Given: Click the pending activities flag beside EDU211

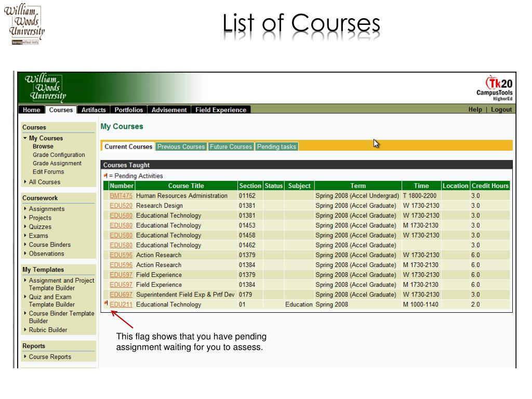Looking at the screenshot, I should 106,303.
